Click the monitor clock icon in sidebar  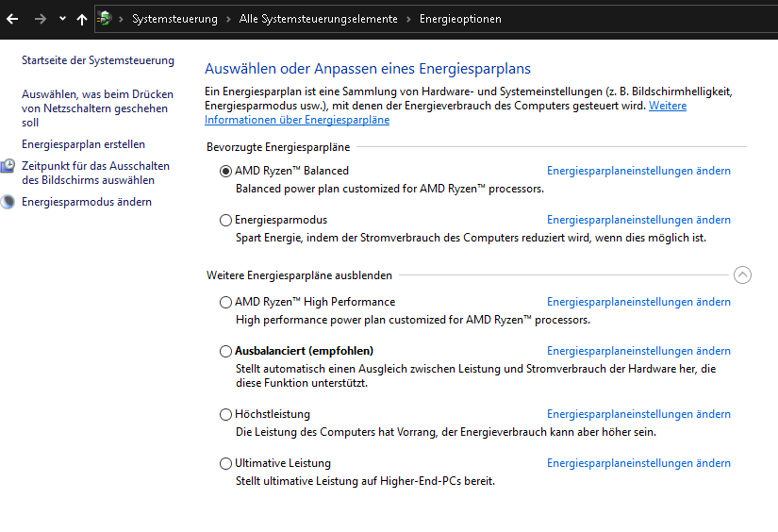tap(8, 166)
